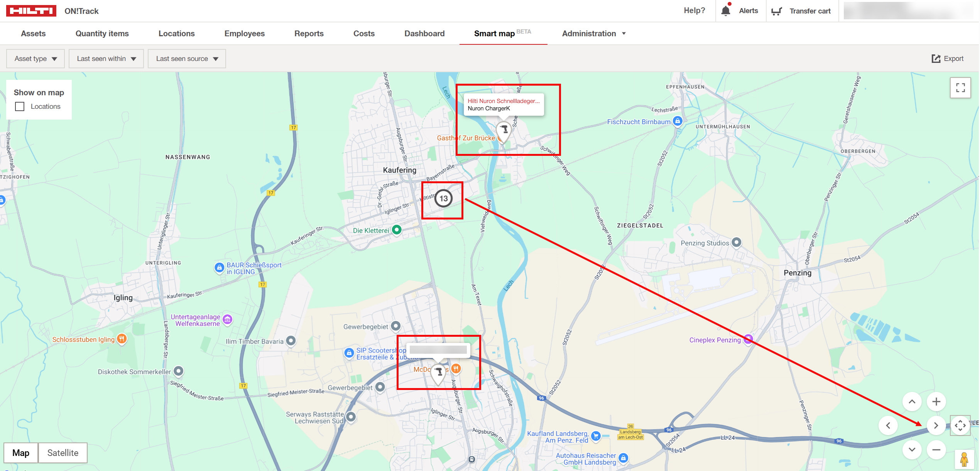The height and width of the screenshot is (471, 980).
Task: Click the Alerts bell icon
Action: [726, 10]
